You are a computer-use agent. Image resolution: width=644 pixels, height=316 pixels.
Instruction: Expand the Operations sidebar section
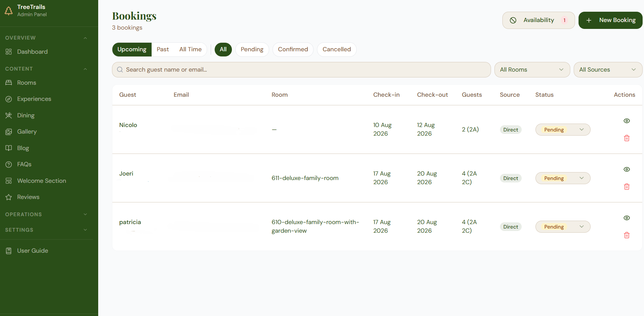(47, 214)
